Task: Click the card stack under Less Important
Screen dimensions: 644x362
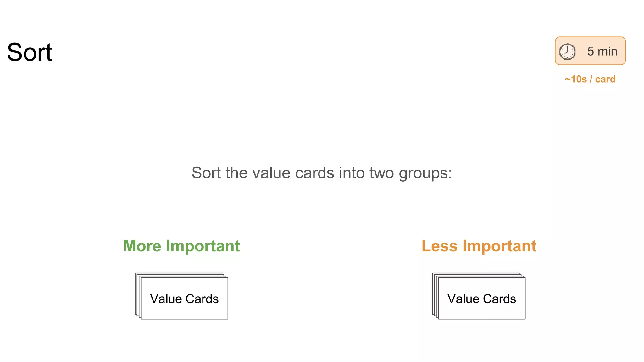Action: 479,296
